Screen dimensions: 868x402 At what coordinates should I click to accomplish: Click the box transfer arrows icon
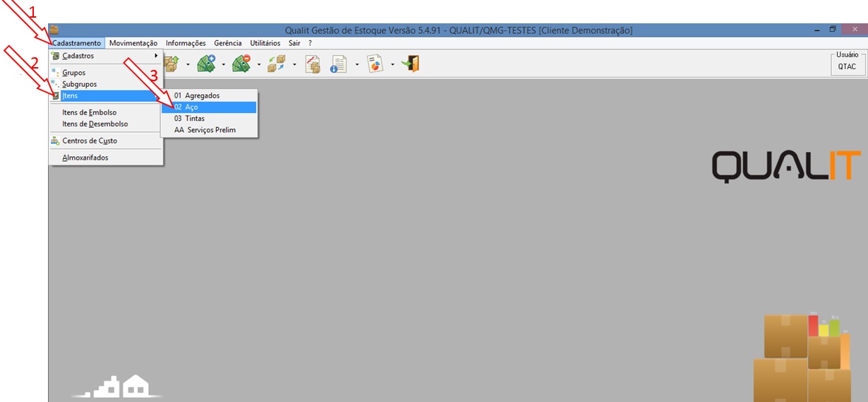click(277, 64)
